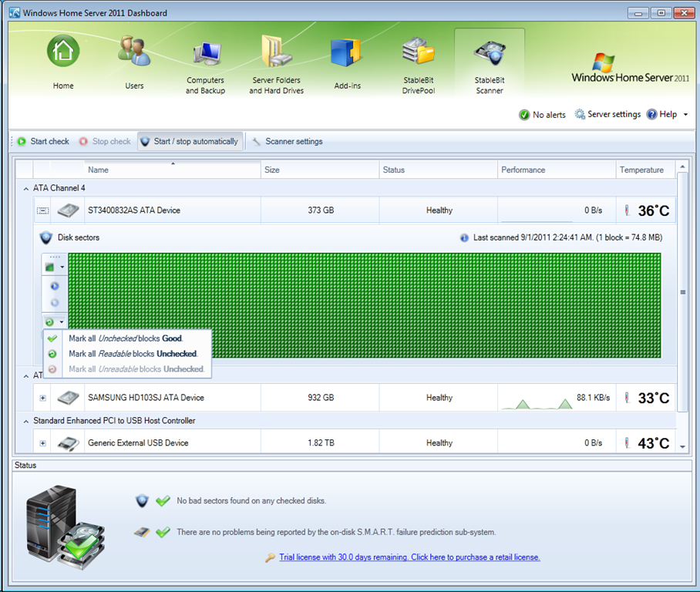The image size is (700, 592).
Task: Click the blue Help question mark icon
Action: click(x=651, y=114)
